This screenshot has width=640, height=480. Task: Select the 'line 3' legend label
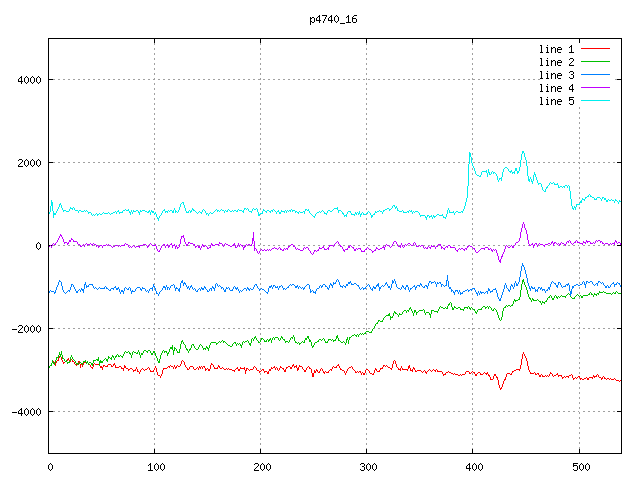point(556,76)
